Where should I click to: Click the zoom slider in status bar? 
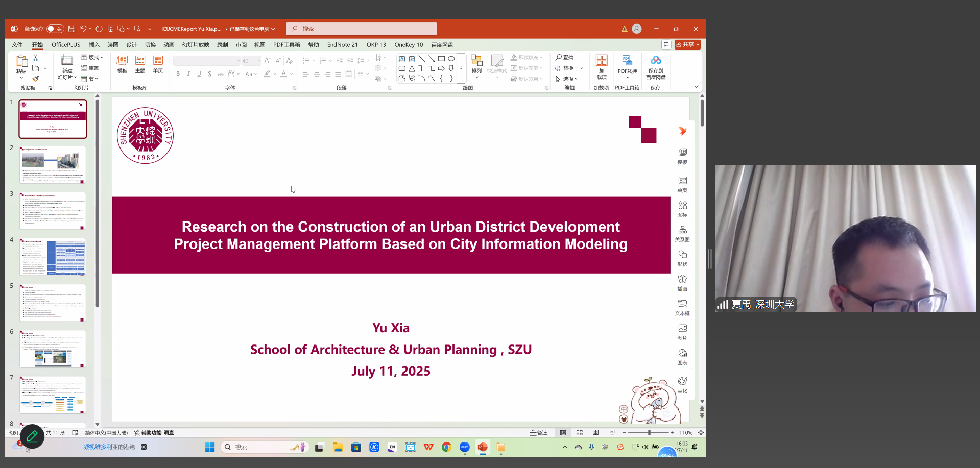point(649,433)
